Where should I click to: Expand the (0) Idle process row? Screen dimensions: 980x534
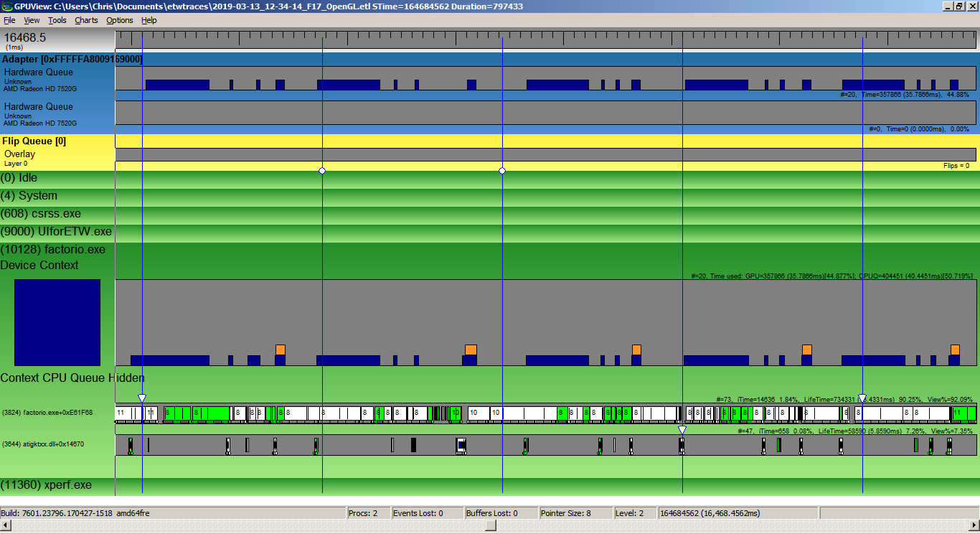(x=19, y=178)
